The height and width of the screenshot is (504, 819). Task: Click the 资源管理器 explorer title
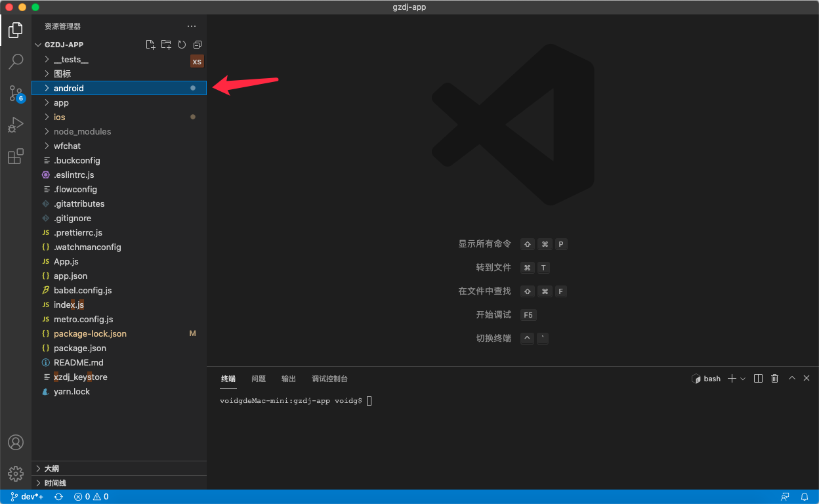62,26
